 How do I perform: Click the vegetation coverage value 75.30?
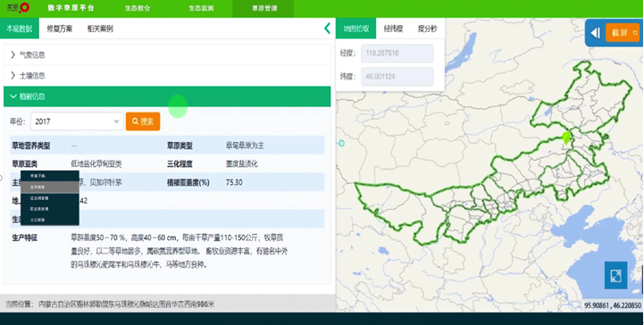[x=234, y=183]
